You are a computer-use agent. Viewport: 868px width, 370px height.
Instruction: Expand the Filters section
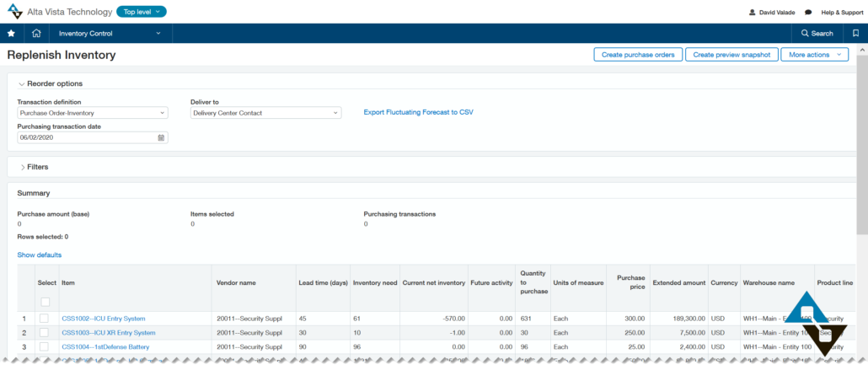coord(22,167)
